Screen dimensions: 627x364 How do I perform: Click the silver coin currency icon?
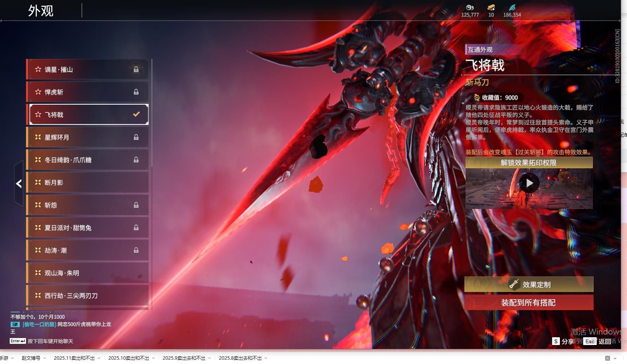[x=470, y=7]
